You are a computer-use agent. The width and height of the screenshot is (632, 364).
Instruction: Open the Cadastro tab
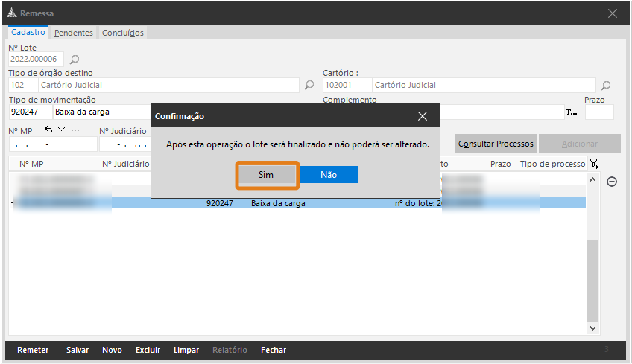click(x=28, y=33)
